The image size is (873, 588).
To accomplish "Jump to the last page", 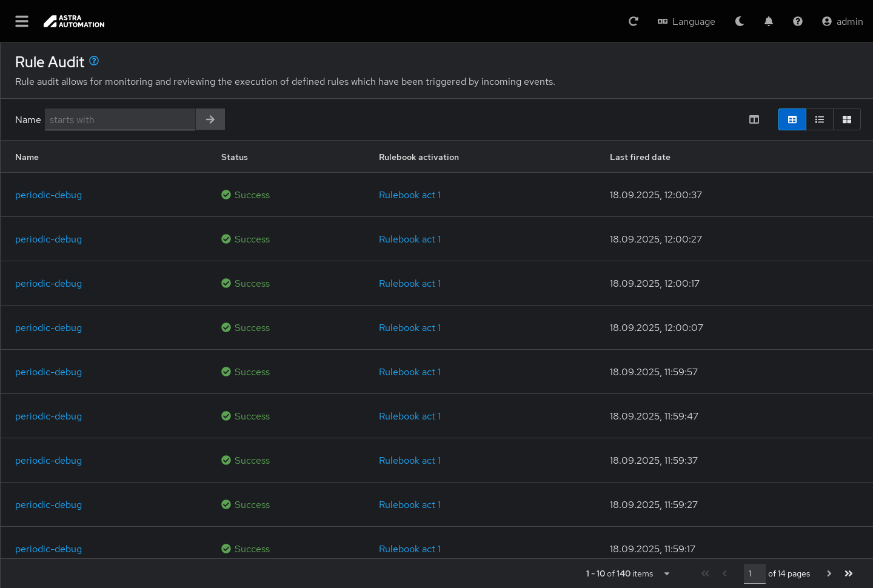I will (849, 573).
